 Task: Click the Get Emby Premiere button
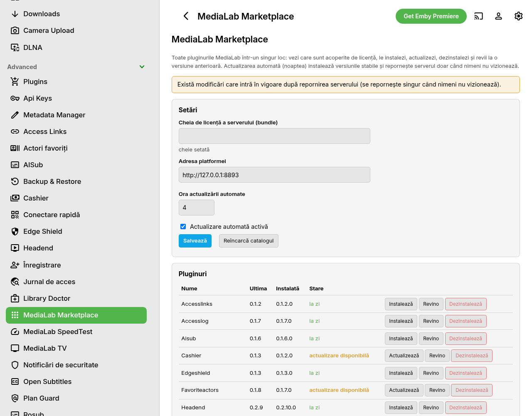pos(431,16)
